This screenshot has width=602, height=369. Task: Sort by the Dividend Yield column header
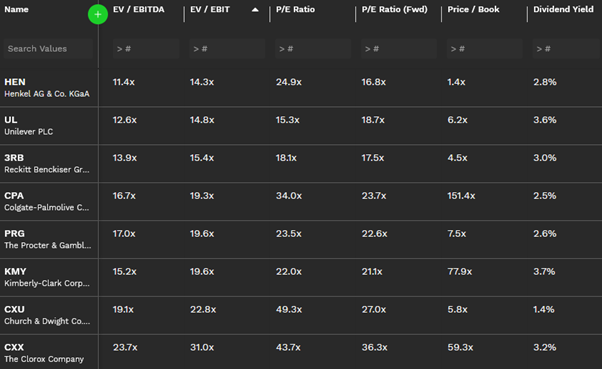pyautogui.click(x=563, y=9)
